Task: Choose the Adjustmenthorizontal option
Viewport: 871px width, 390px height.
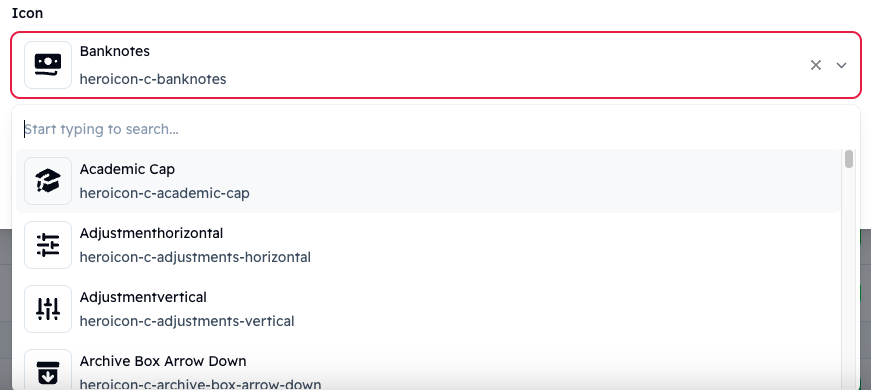Action: (x=428, y=245)
